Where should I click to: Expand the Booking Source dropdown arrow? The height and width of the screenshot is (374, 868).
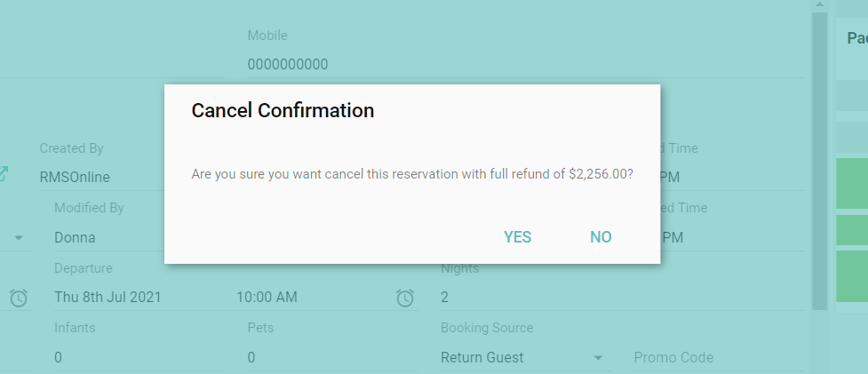(598, 358)
